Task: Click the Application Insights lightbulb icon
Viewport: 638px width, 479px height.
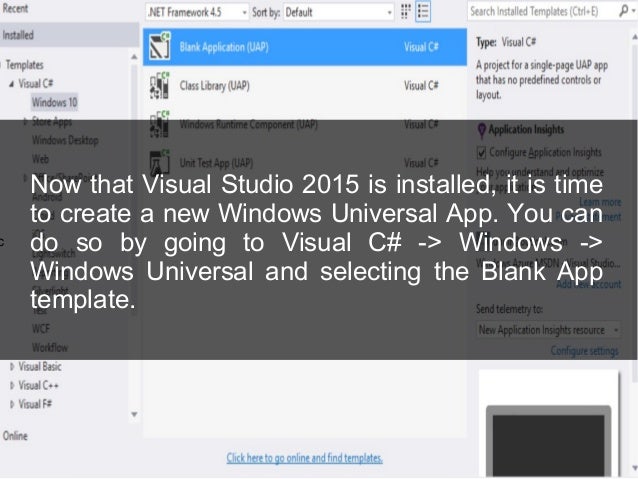Action: click(481, 130)
